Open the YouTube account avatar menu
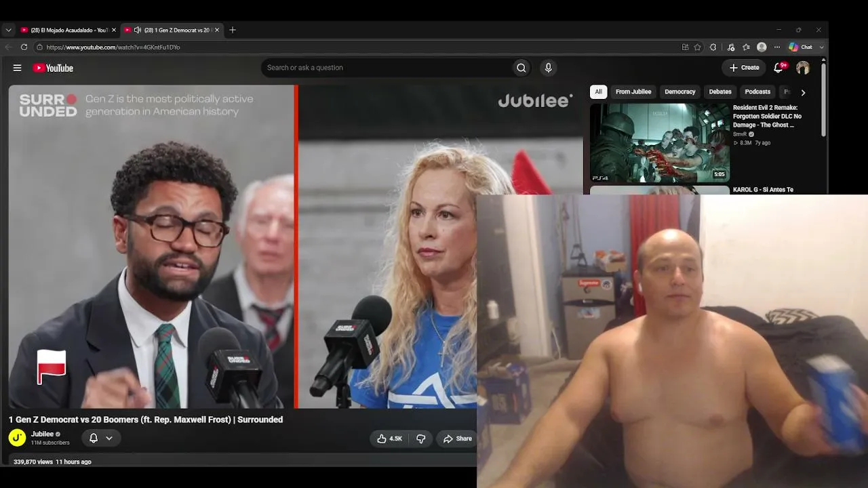The height and width of the screenshot is (488, 868). tap(803, 68)
